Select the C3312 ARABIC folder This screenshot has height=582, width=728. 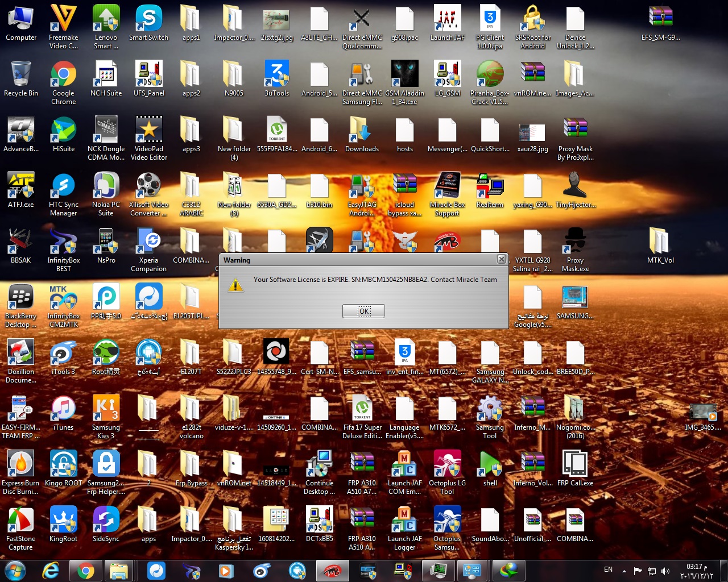pyautogui.click(x=192, y=194)
